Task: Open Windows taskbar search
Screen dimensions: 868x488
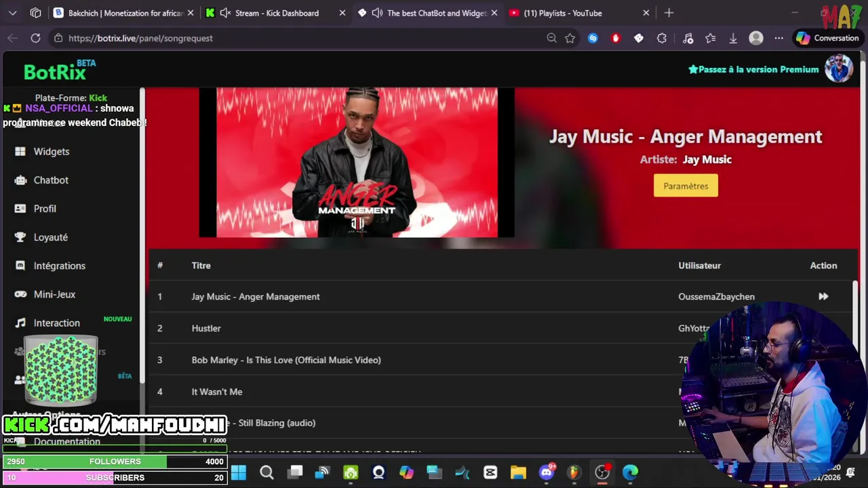Action: coord(267,472)
